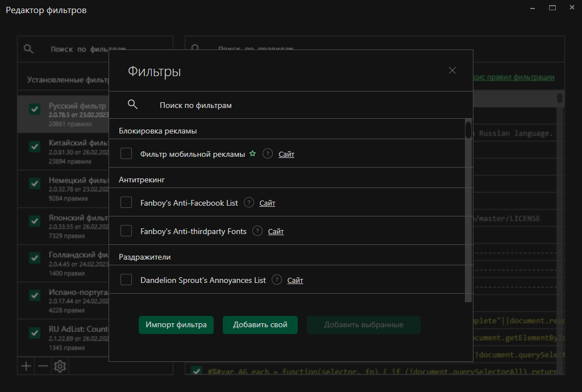Viewport: 582px width, 392px height.
Task: Toggle checkbox of the AG_each rule line
Action: [x=196, y=370]
